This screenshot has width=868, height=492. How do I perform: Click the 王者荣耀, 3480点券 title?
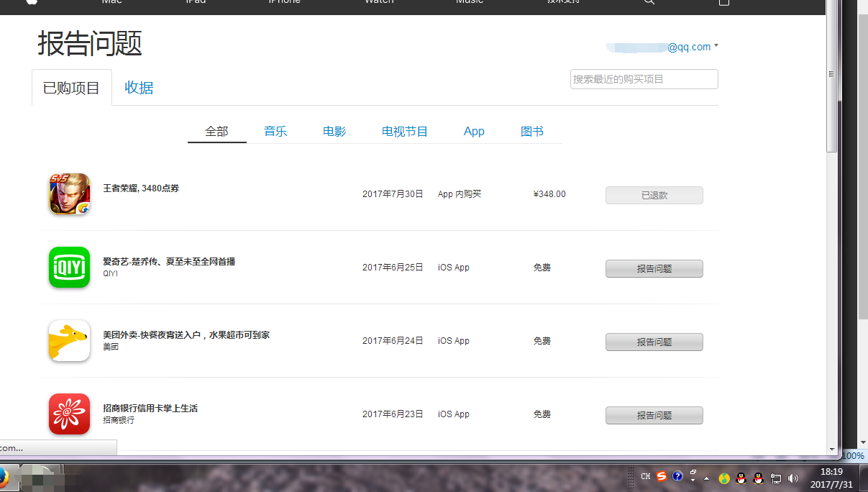pos(141,188)
